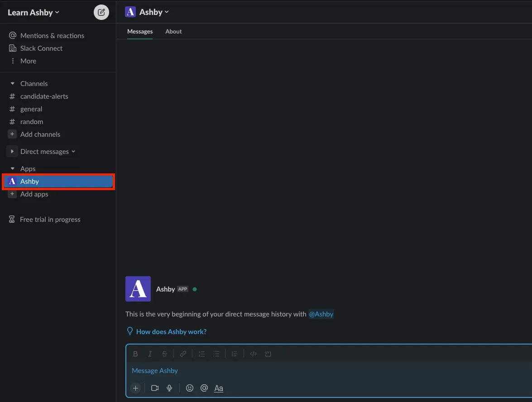Toggle code block formatting
The width and height of the screenshot is (532, 402).
tap(268, 354)
